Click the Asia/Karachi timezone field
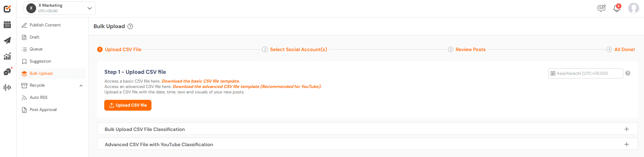644x157 pixels. coord(585,73)
